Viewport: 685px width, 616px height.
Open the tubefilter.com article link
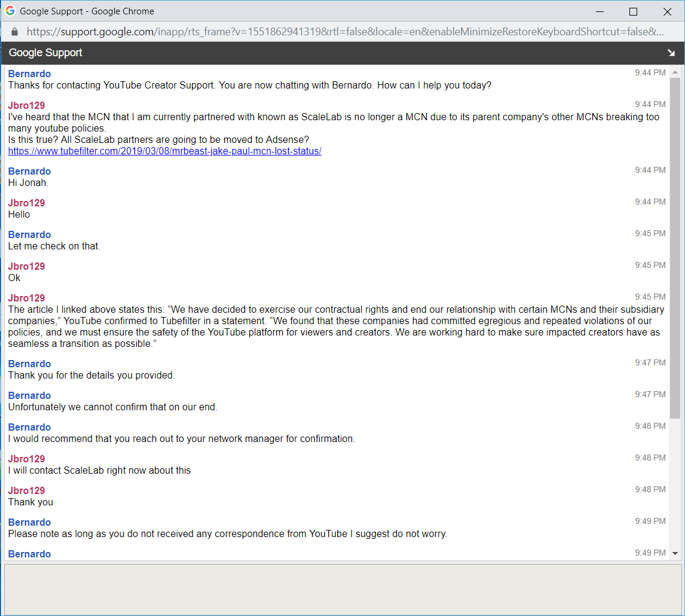point(165,151)
